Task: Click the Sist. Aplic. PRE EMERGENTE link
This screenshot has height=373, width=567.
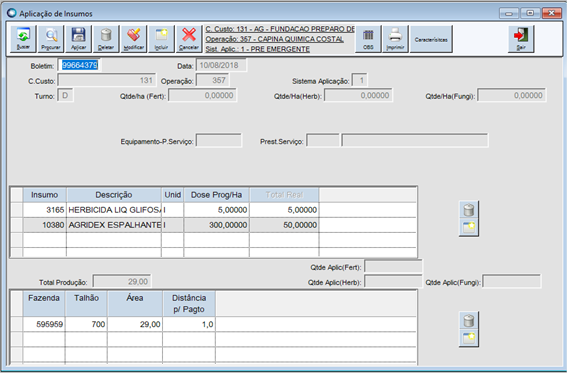Action: [x=257, y=49]
